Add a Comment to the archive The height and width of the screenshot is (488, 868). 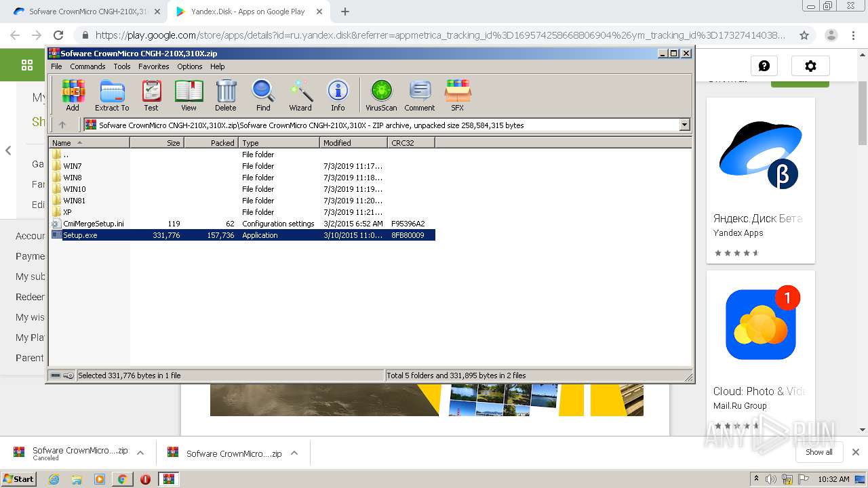pyautogui.click(x=420, y=95)
